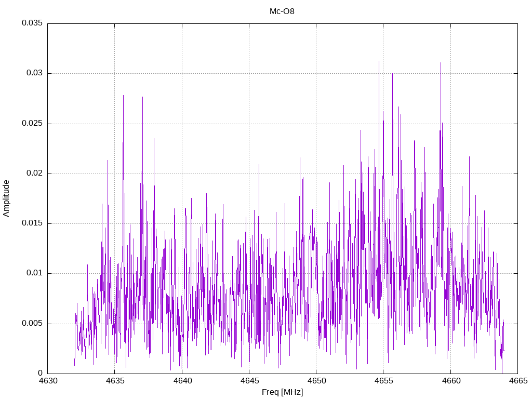Click the 4630 x-axis tick label
Viewport: 532px width, 399px height.
48,381
